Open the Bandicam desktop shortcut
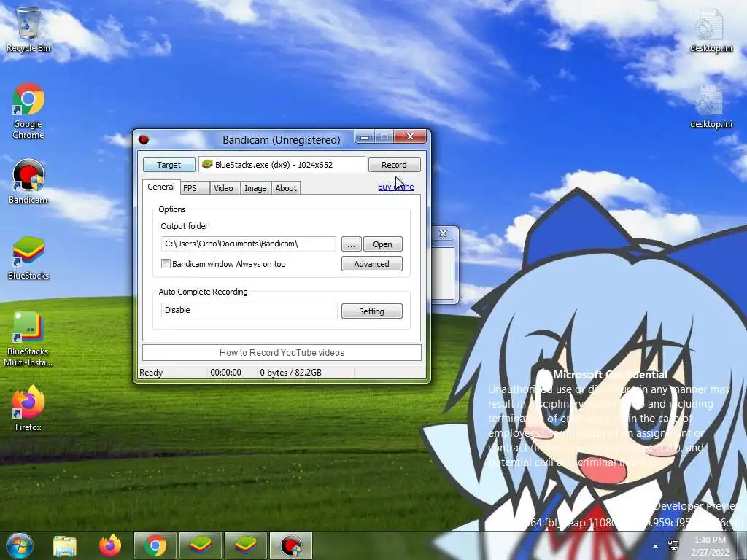The height and width of the screenshot is (560, 747). click(x=28, y=182)
